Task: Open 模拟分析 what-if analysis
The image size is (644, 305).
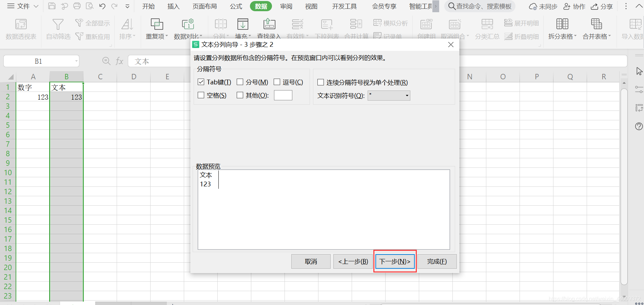Action: pos(391,23)
